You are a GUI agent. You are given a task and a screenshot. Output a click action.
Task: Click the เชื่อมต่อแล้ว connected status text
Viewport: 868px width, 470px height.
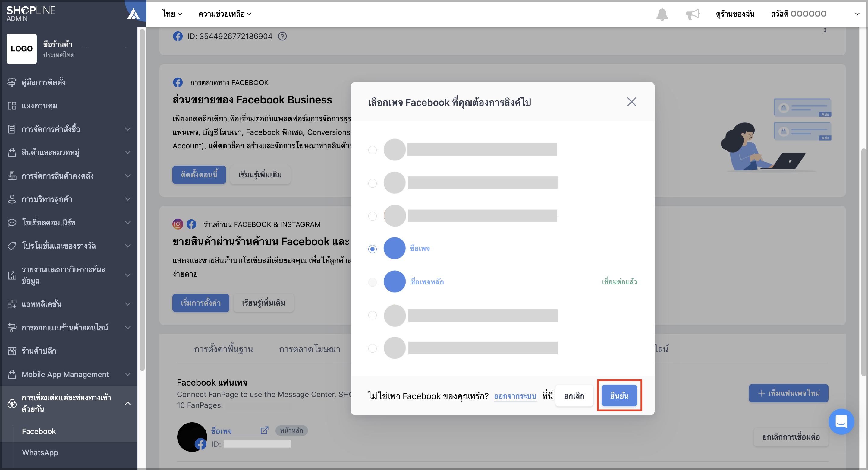click(619, 281)
